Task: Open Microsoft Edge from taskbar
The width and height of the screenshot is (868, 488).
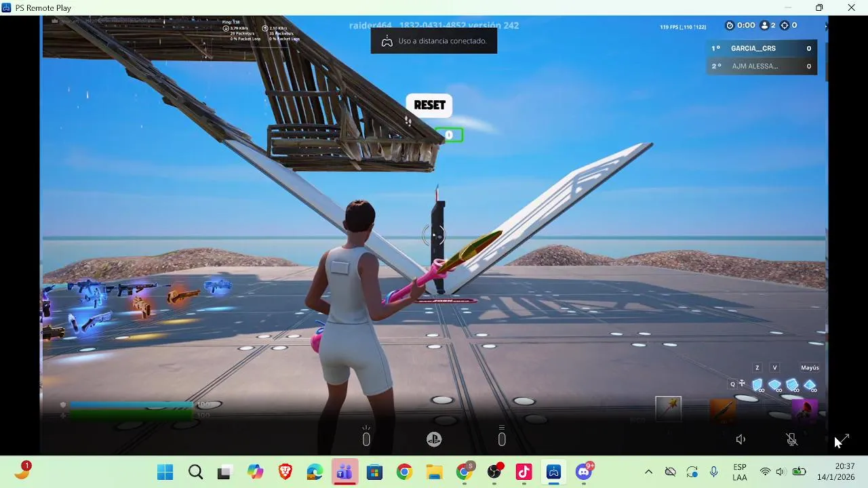Action: [x=315, y=472]
